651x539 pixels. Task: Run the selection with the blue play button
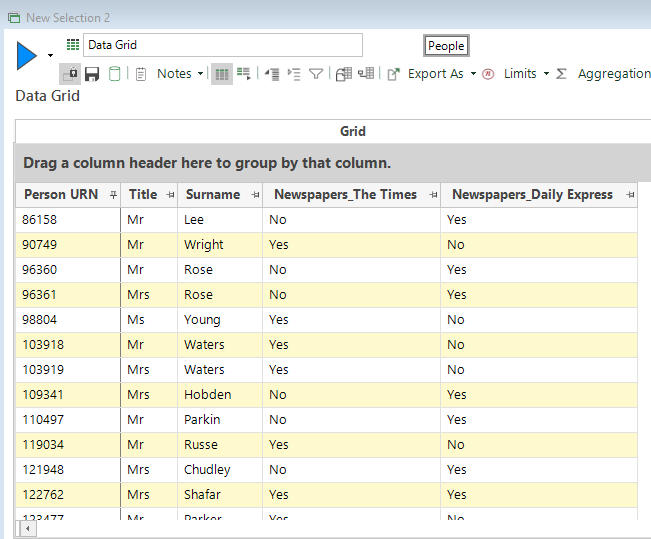click(x=27, y=55)
